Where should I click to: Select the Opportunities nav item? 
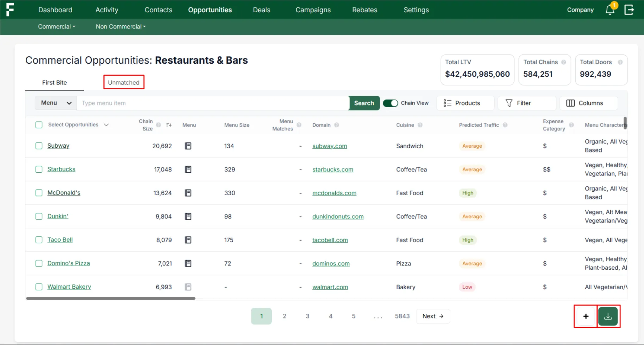click(x=210, y=10)
